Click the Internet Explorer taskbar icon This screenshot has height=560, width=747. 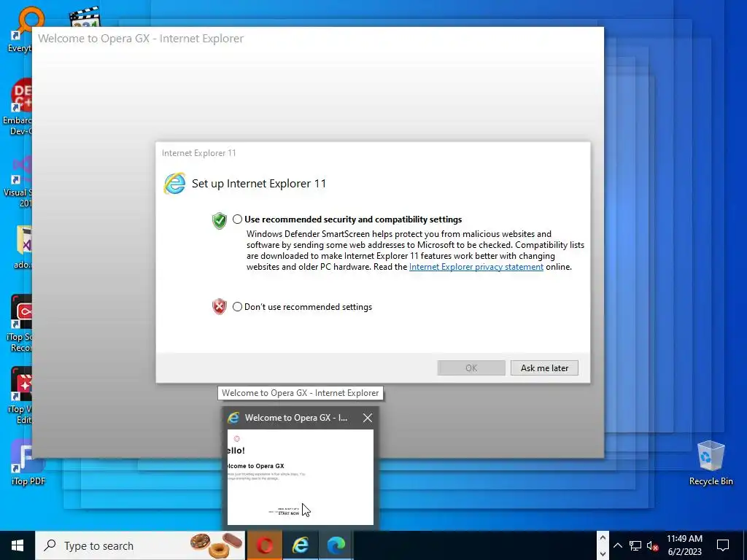point(300,545)
